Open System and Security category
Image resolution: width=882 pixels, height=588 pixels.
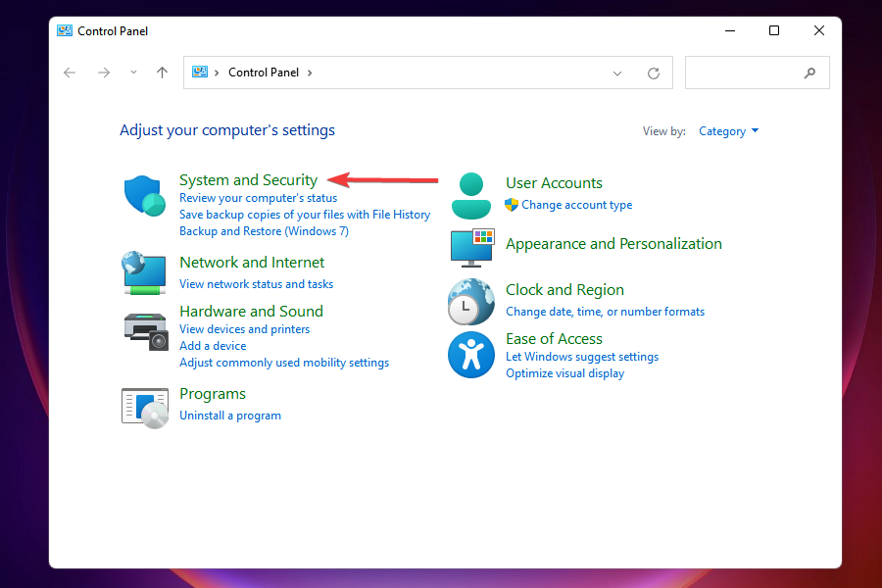pos(248,180)
